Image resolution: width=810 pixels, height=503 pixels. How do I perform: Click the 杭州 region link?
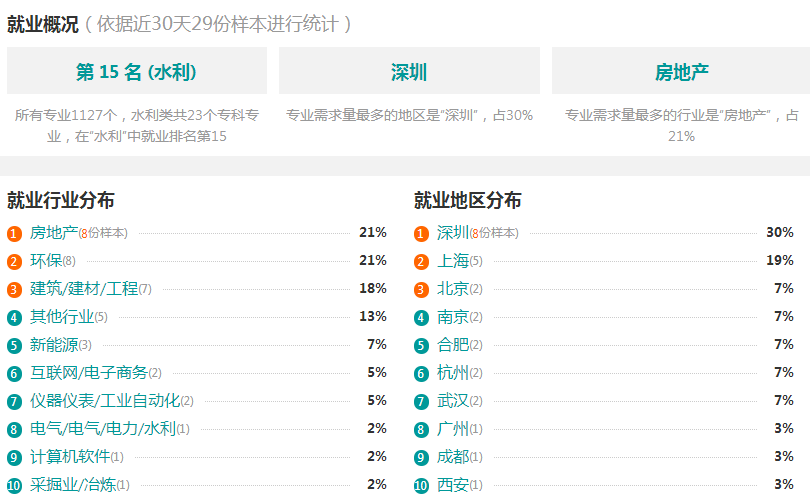click(x=453, y=372)
